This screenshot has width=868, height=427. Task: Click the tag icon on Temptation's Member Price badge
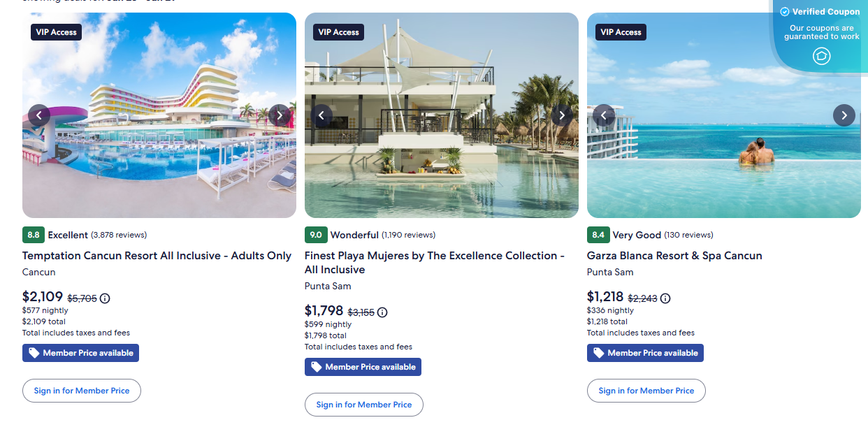[x=34, y=352]
